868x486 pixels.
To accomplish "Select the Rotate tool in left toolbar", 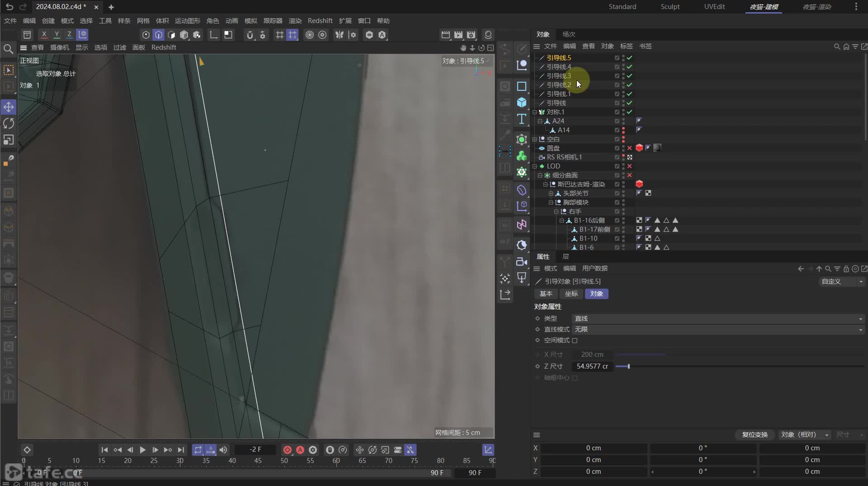I will 9,123.
